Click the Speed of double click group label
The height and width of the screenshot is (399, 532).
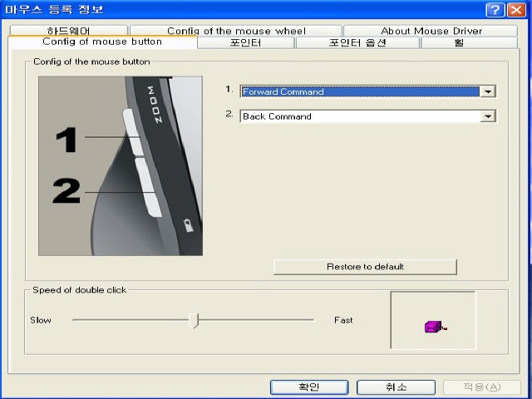click(x=80, y=290)
